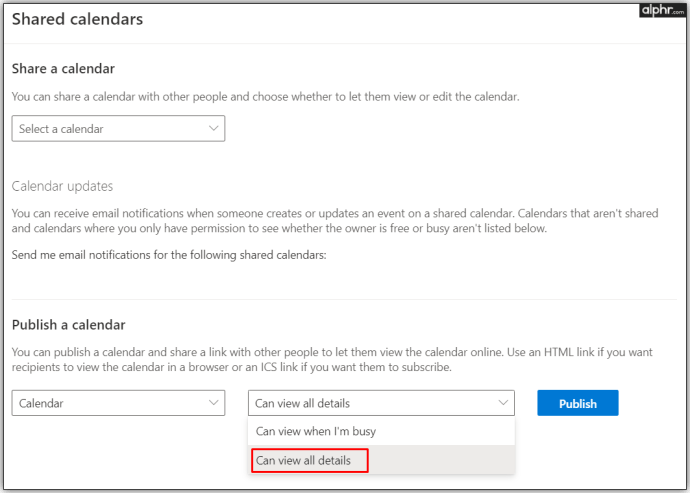The height and width of the screenshot is (493, 690).
Task: Click the chevron arrow in the Calendar combo box
Action: coord(213,403)
